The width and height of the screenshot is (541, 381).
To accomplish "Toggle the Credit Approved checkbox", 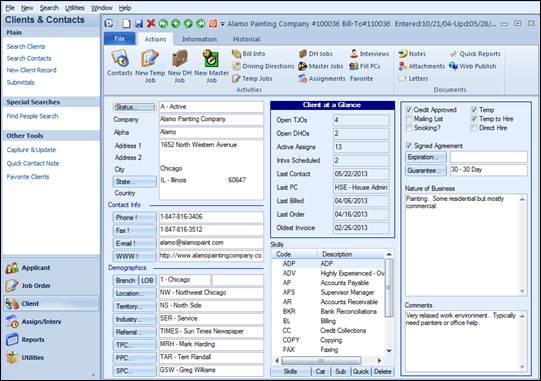I will click(409, 110).
